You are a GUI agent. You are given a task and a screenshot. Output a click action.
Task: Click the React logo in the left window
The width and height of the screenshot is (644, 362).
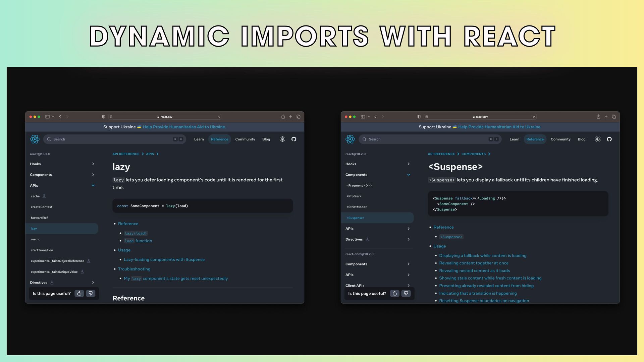[35, 139]
